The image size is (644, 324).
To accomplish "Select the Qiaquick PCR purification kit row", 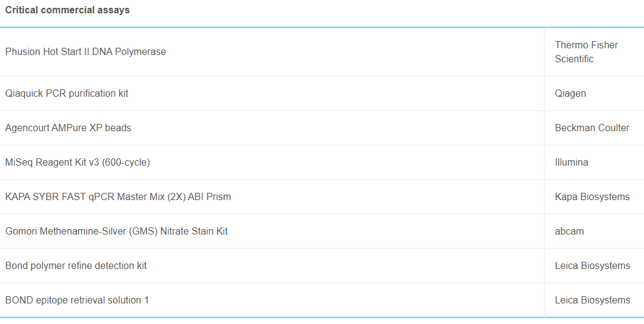I will point(67,94).
